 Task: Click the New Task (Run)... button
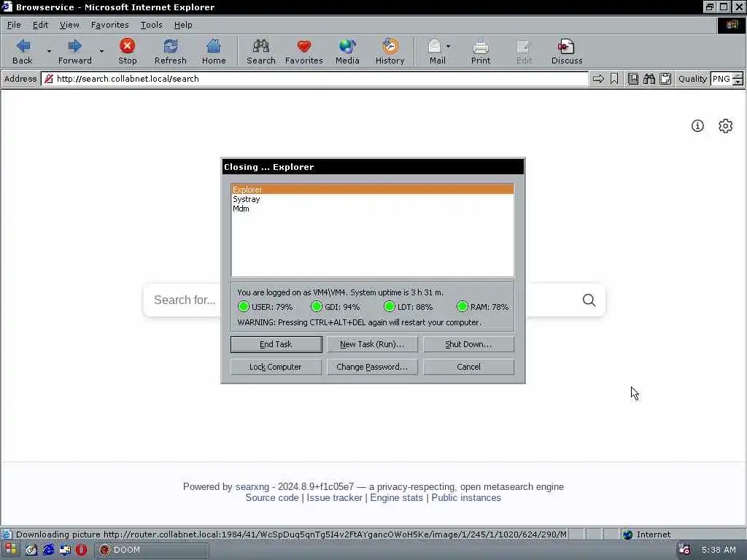371,344
